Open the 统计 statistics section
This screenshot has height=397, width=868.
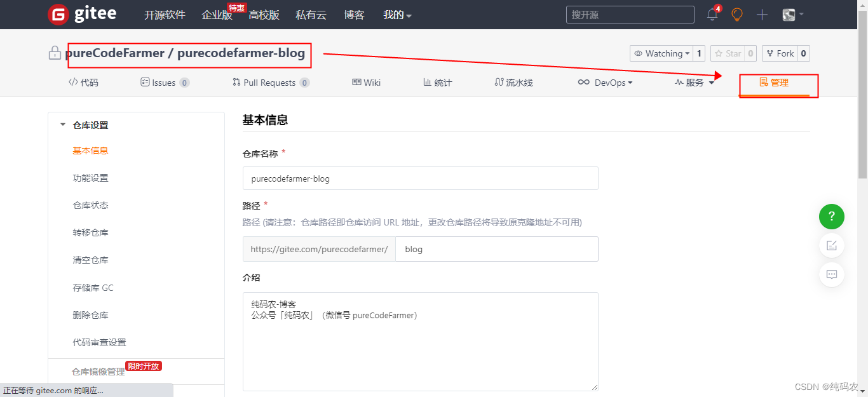[437, 82]
